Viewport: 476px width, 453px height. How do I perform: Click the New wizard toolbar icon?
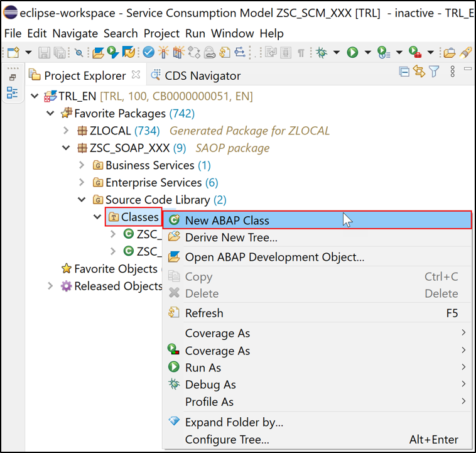pos(13,53)
